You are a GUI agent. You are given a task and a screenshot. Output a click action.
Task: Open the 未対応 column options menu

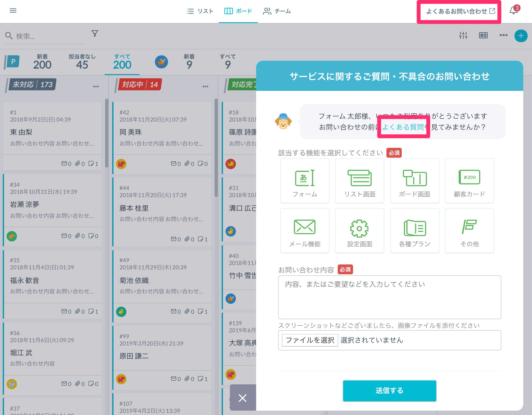[x=96, y=86]
